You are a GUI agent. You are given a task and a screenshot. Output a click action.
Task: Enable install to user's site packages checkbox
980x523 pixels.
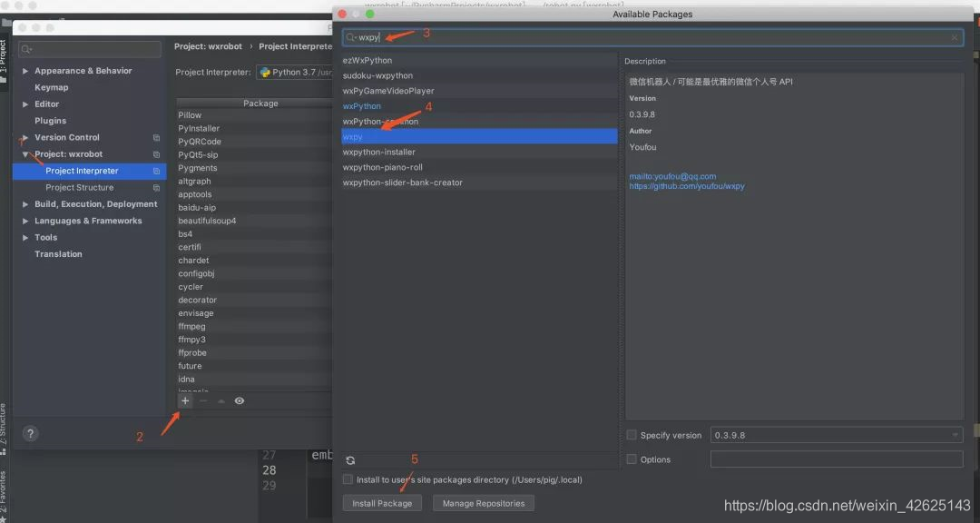[348, 479]
